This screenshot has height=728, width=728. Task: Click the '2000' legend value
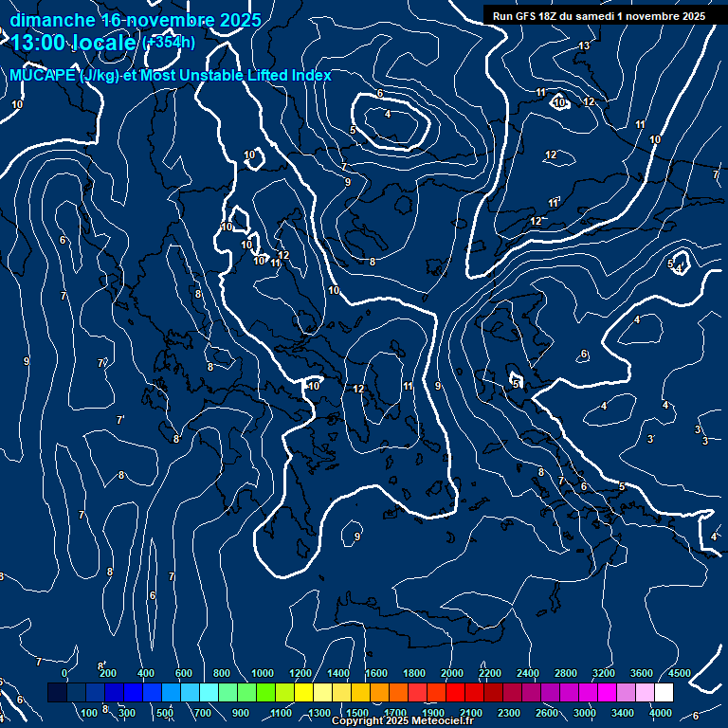click(x=452, y=673)
